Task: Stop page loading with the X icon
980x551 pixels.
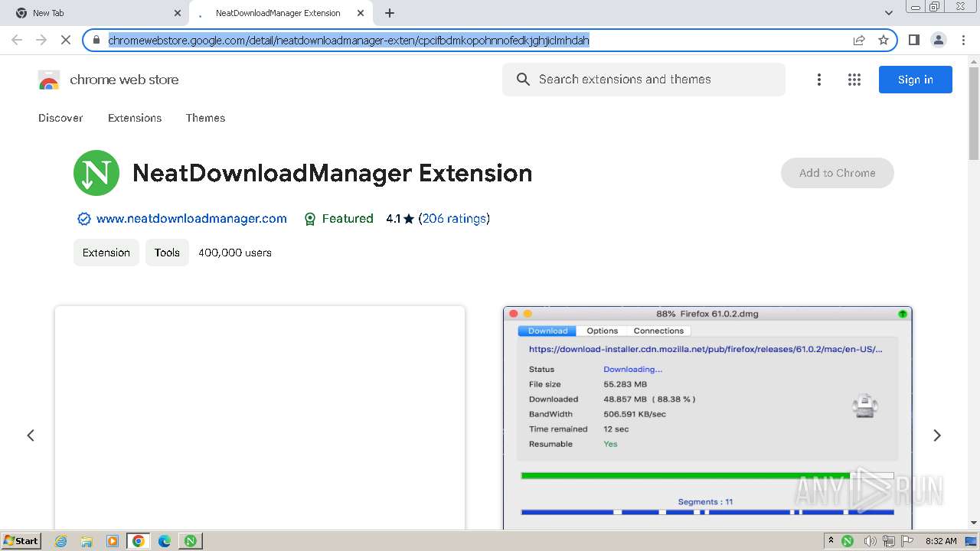Action: pos(66,40)
